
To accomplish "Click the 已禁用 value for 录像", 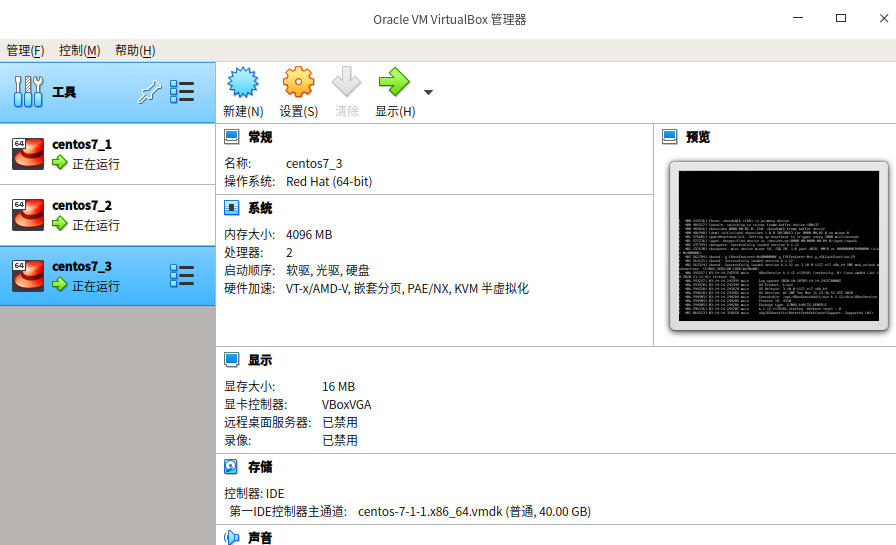I will (x=340, y=440).
